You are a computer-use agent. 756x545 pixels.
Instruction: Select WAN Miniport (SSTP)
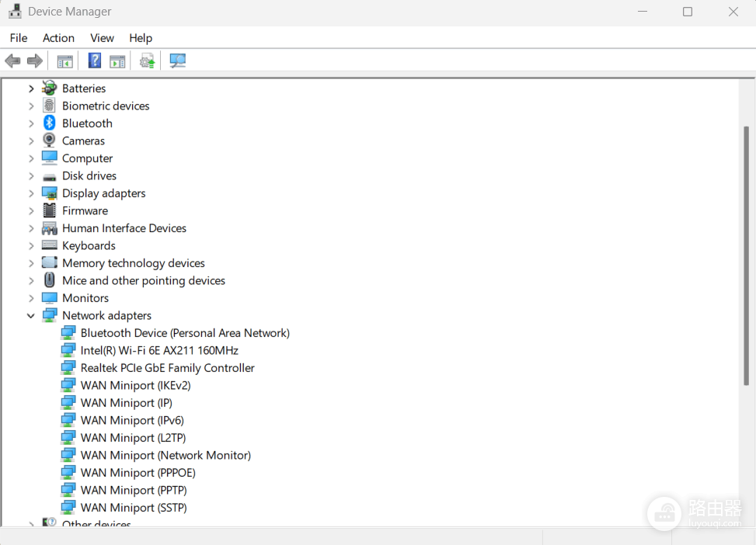click(134, 508)
